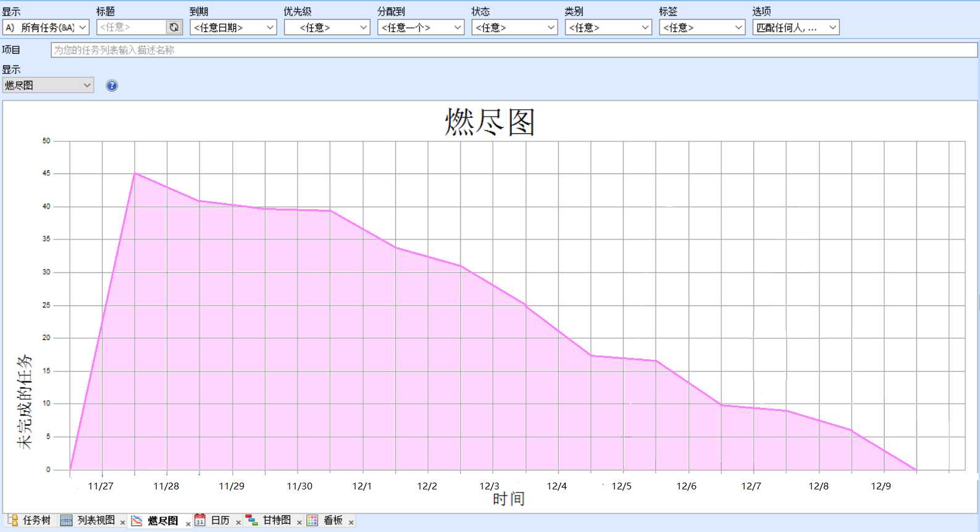Close the 日历 tab
The image size is (980, 532).
(238, 523)
